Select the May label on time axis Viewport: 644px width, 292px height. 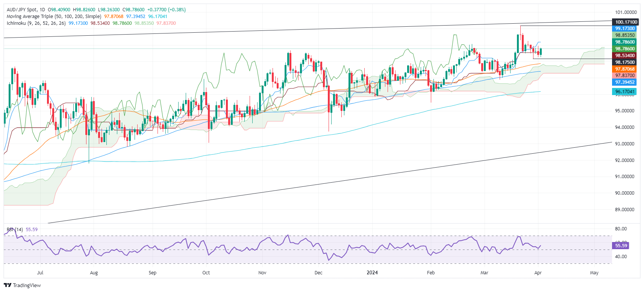point(594,273)
